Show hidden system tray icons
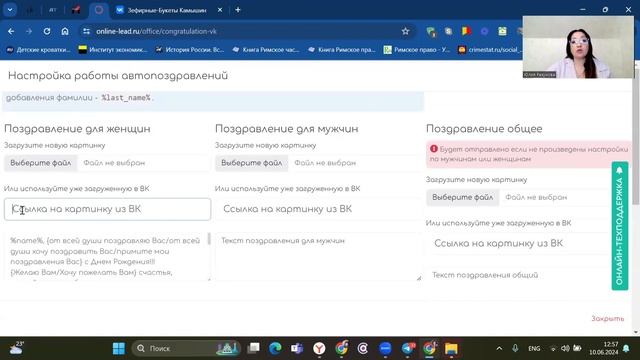 point(499,349)
